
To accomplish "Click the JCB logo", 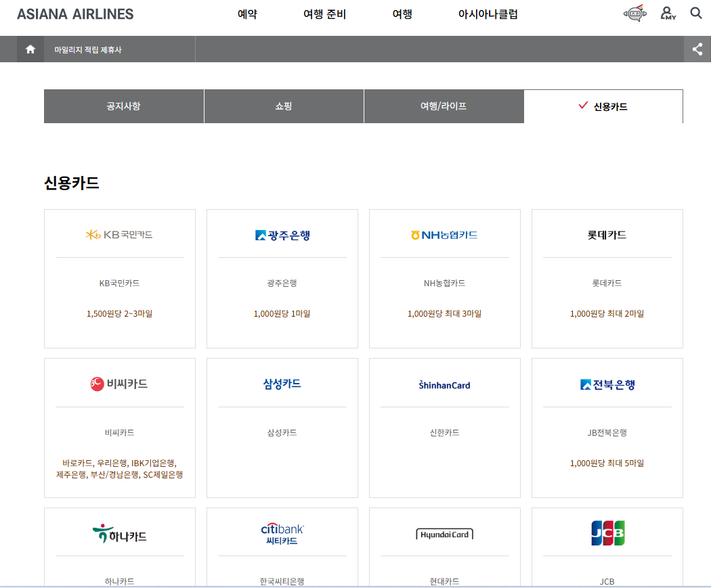I will click(x=607, y=533).
